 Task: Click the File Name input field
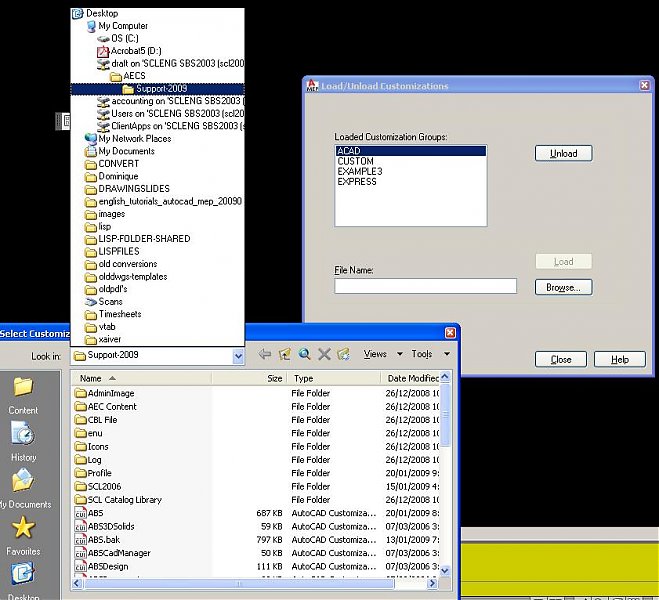click(425, 286)
